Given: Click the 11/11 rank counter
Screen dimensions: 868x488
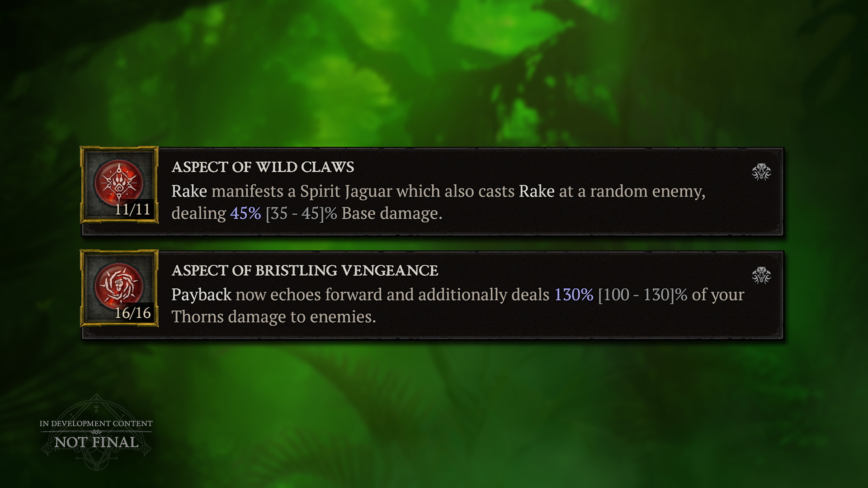Looking at the screenshot, I should tap(132, 210).
